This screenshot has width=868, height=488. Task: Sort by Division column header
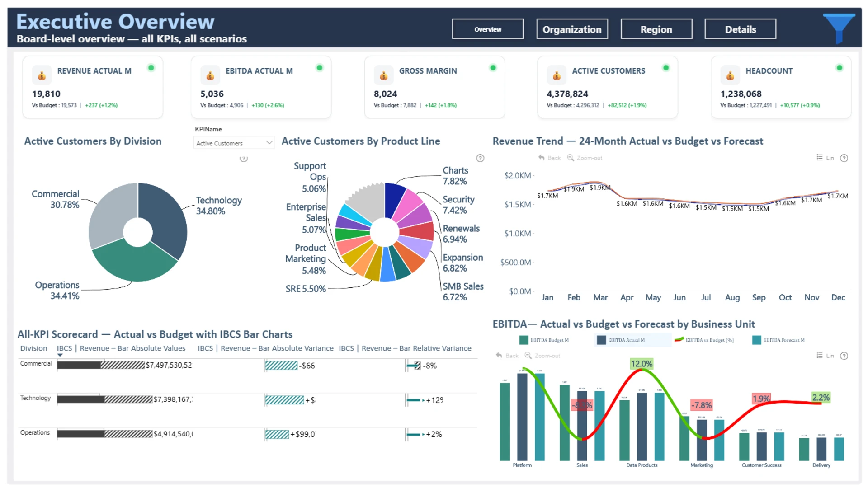pos(33,348)
